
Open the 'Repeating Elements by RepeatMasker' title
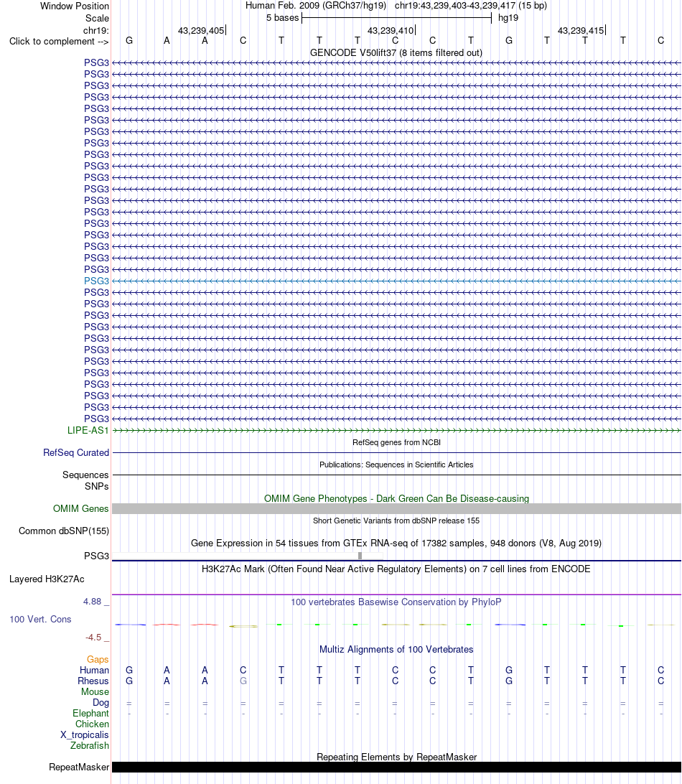(396, 757)
